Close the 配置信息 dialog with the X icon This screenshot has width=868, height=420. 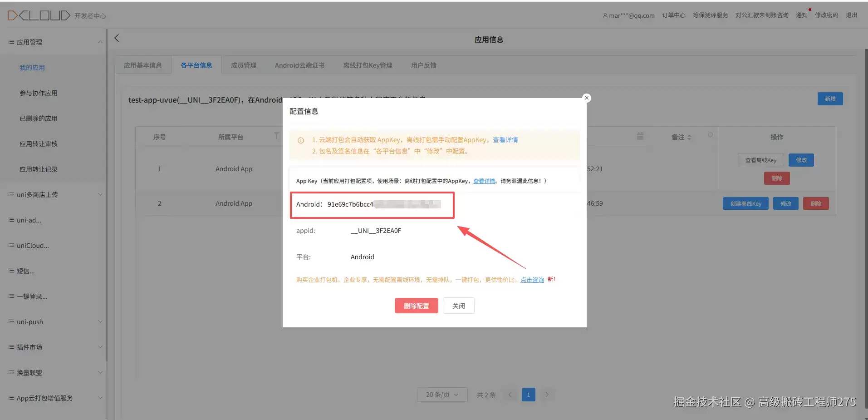pos(586,98)
